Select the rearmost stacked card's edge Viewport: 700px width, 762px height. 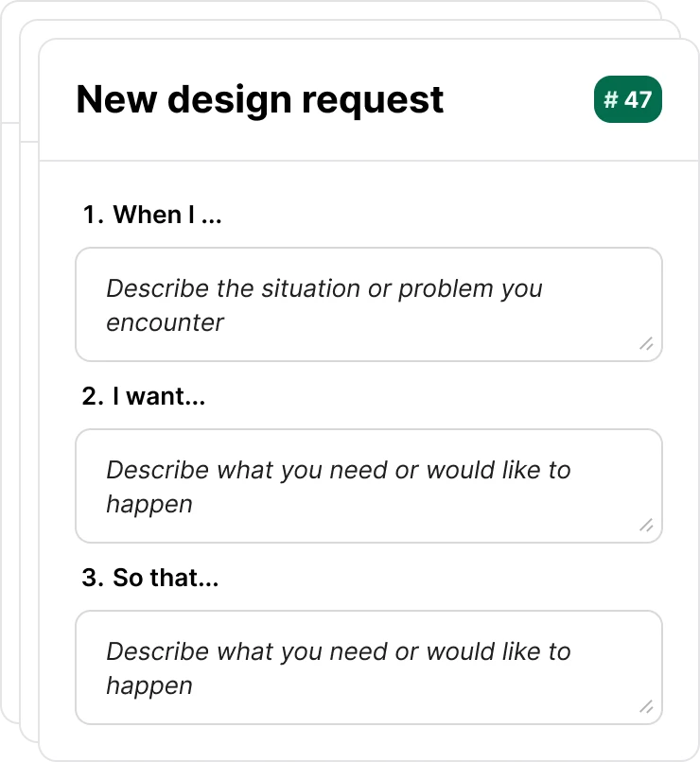9,378
